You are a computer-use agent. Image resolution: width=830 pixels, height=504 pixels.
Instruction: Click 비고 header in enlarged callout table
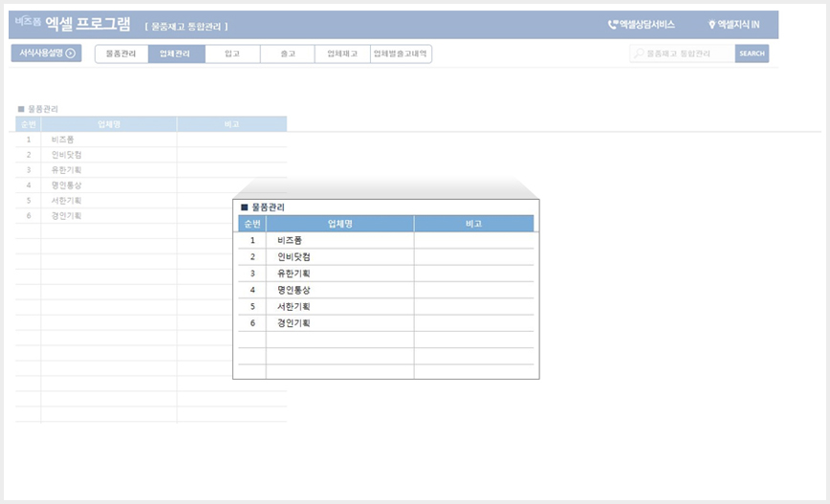tap(473, 224)
